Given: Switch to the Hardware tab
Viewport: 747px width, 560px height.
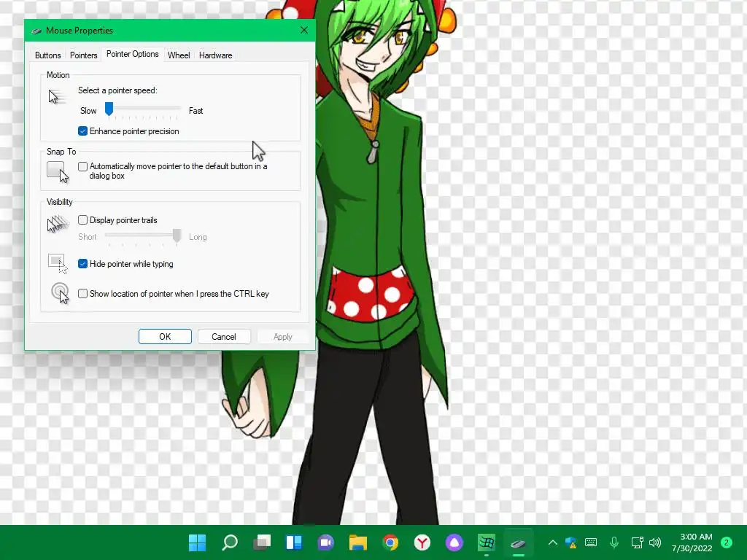Looking at the screenshot, I should pyautogui.click(x=215, y=55).
